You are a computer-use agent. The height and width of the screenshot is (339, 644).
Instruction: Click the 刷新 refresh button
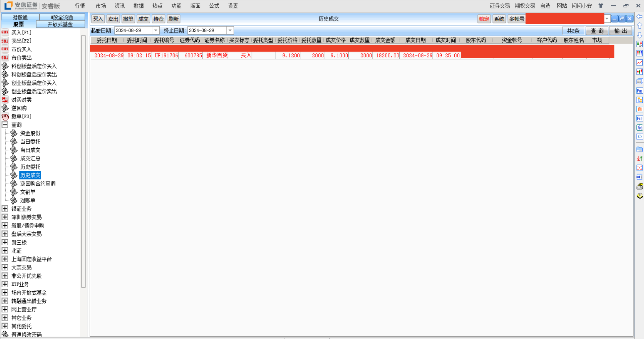174,19
